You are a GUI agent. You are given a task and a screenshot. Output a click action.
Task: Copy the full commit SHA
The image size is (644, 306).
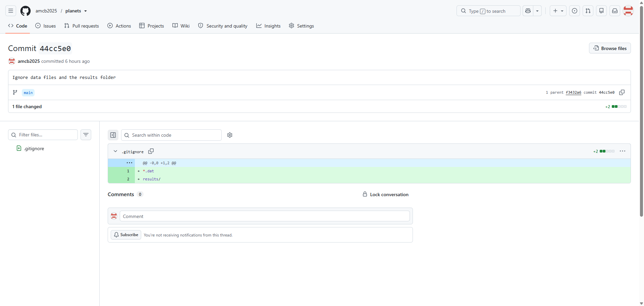coord(622,92)
